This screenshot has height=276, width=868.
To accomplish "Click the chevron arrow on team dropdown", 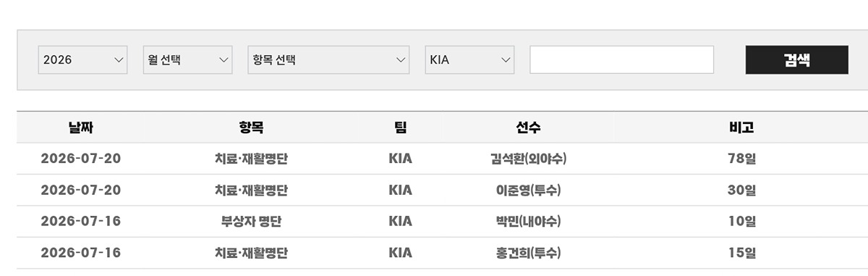I will click(506, 60).
